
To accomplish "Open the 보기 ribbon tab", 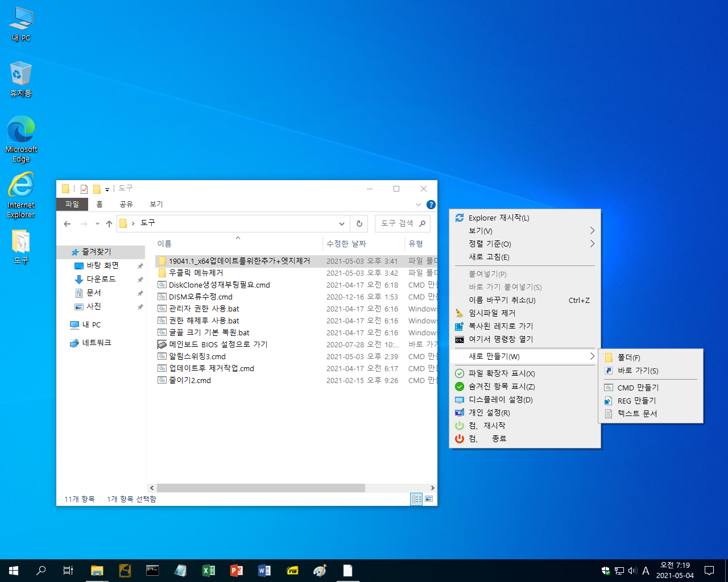I will (156, 204).
